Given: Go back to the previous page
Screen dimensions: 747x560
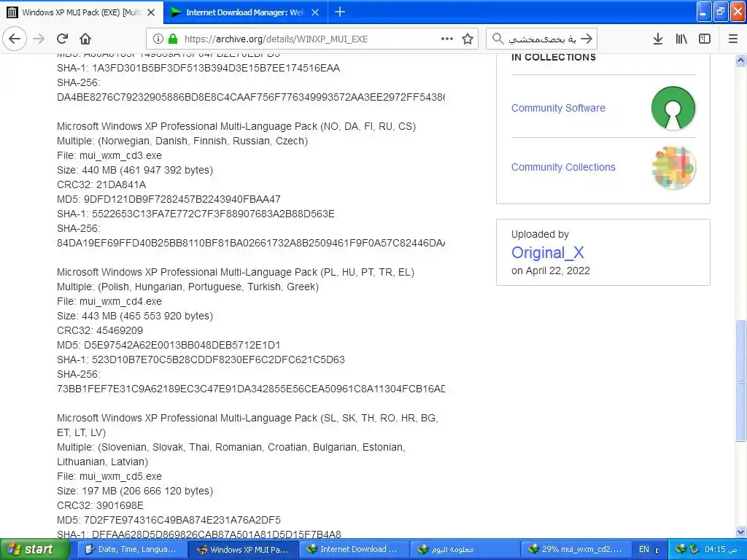Looking at the screenshot, I should point(15,39).
